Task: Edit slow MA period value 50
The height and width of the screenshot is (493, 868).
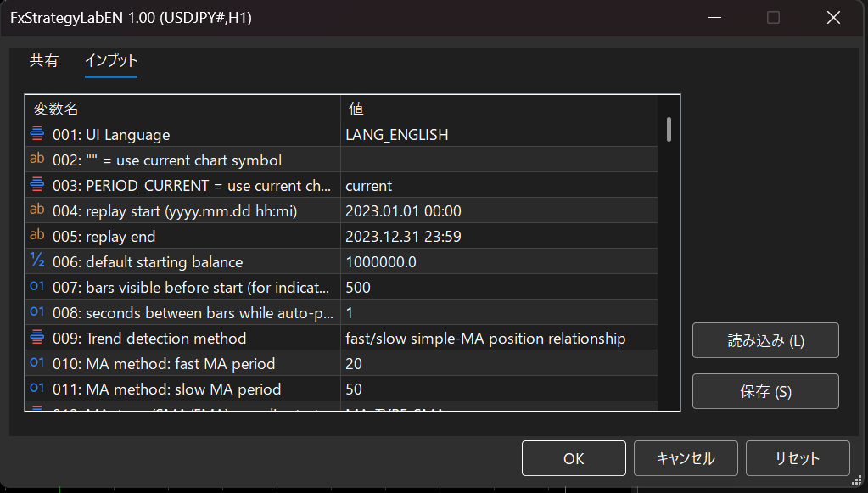Action: pos(499,389)
